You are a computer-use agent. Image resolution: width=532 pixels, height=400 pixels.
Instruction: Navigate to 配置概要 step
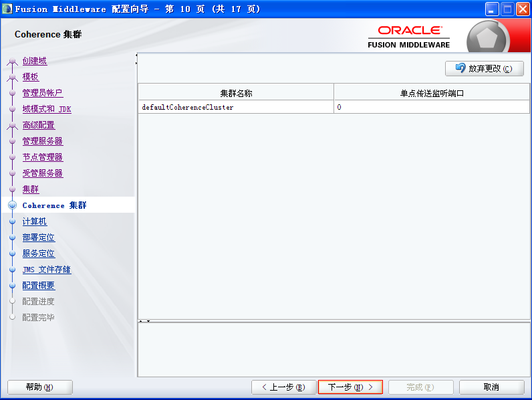click(39, 286)
